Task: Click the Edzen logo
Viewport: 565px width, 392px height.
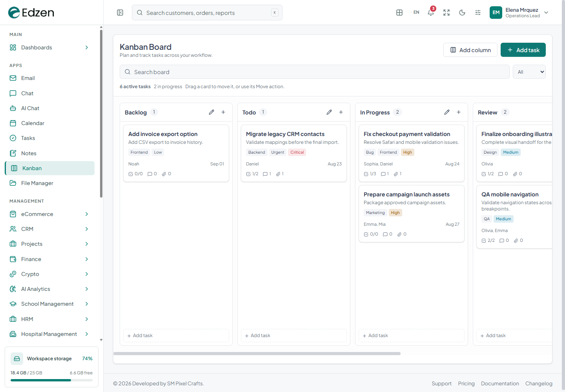Action: click(x=31, y=13)
